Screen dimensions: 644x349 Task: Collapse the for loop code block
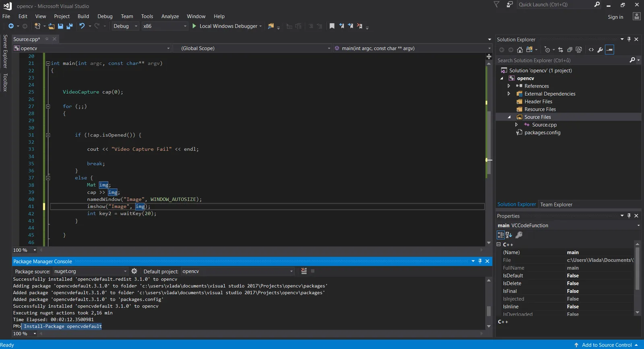point(48,106)
